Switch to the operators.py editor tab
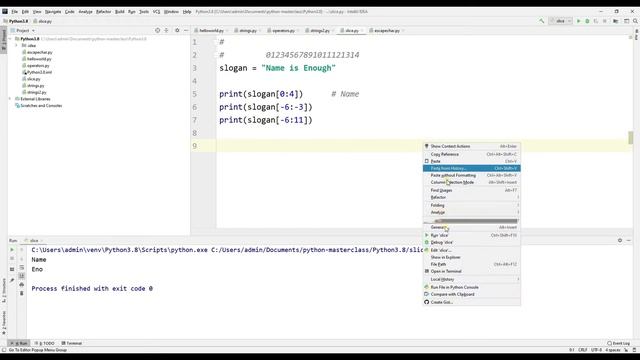Viewport: 640px width, 360px height. (x=283, y=31)
